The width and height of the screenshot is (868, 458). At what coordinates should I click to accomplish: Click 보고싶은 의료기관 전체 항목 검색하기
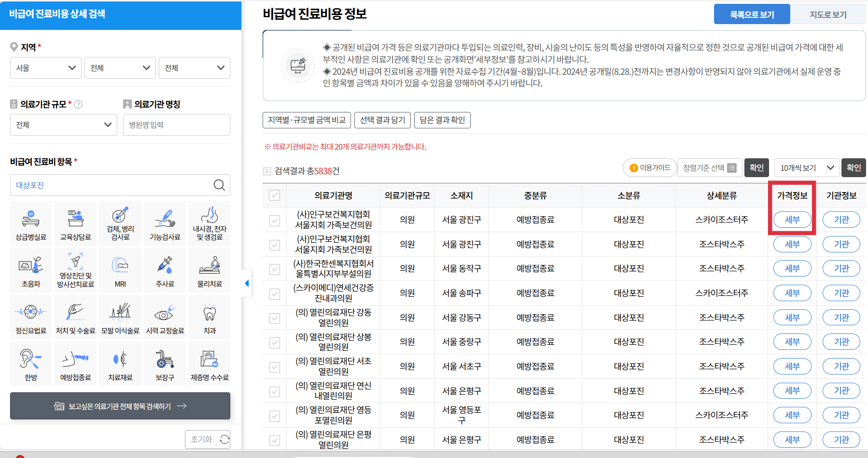coord(120,406)
